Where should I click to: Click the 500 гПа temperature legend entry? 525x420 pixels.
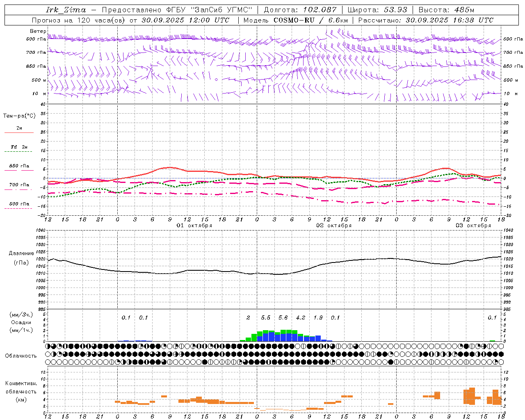click(x=19, y=203)
